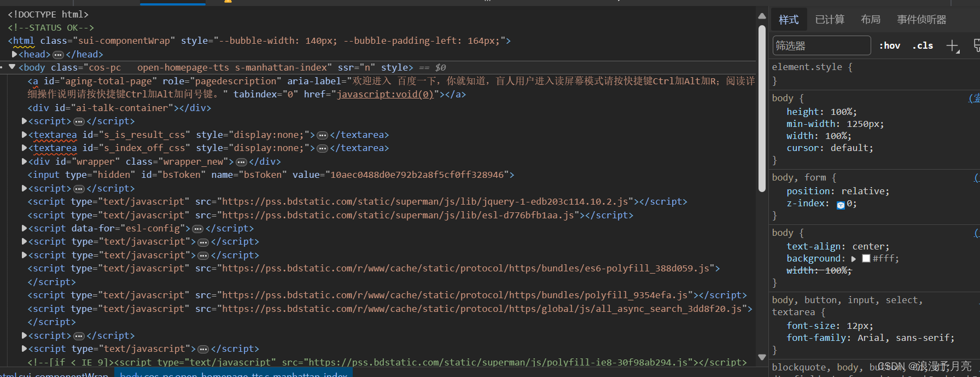Click the cursor: default declaration
This screenshot has width=980, height=377.
(830, 148)
